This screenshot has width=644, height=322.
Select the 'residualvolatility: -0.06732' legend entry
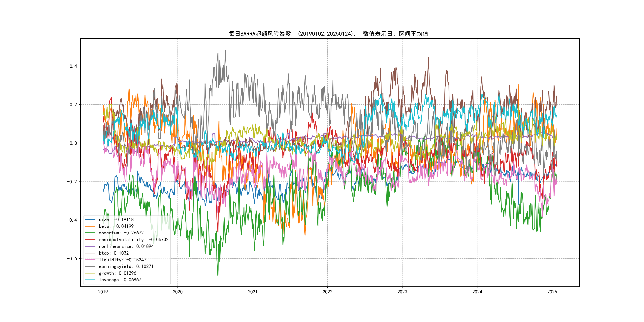tap(134, 240)
